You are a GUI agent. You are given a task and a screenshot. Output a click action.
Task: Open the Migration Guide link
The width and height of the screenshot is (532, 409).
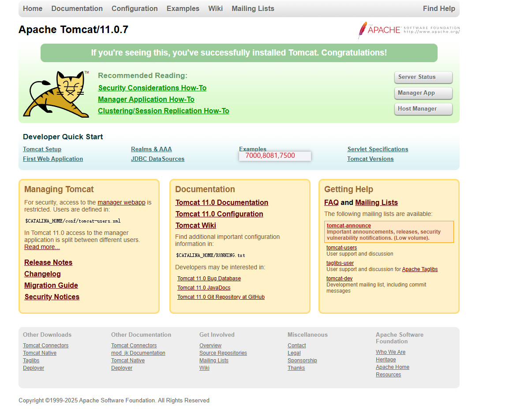pyautogui.click(x=51, y=285)
